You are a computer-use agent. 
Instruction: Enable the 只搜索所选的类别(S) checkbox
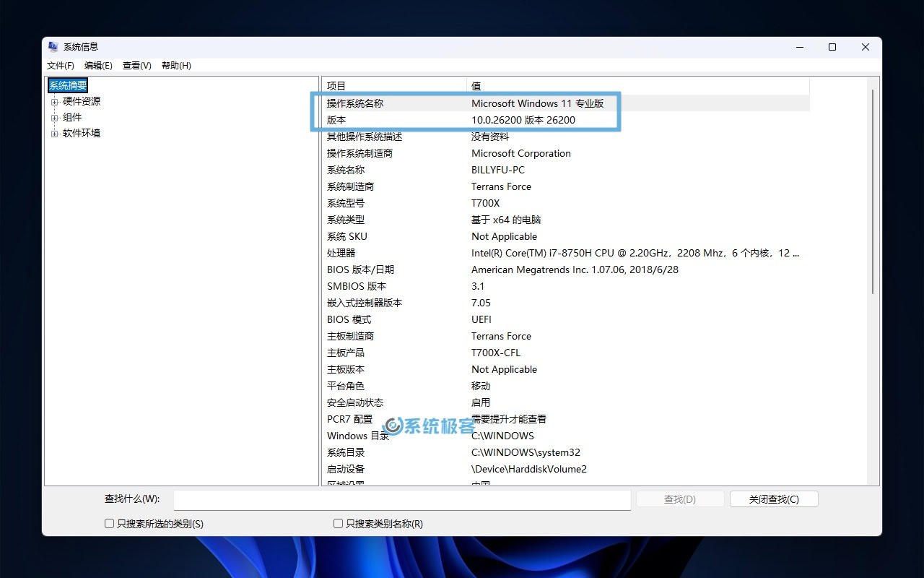[109, 523]
